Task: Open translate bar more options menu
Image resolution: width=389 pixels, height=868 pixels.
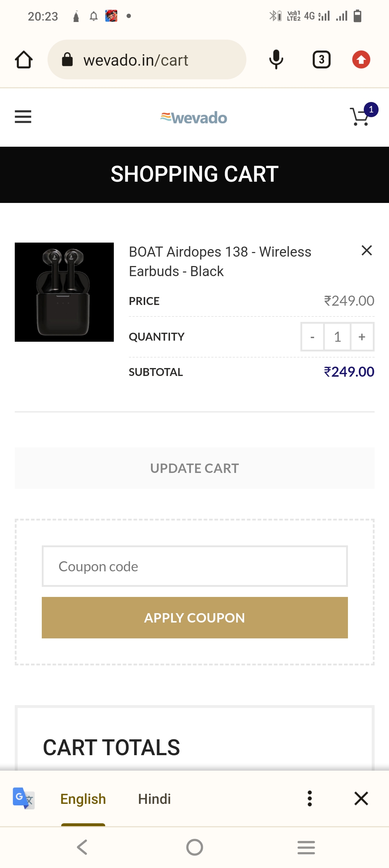Action: pyautogui.click(x=309, y=798)
